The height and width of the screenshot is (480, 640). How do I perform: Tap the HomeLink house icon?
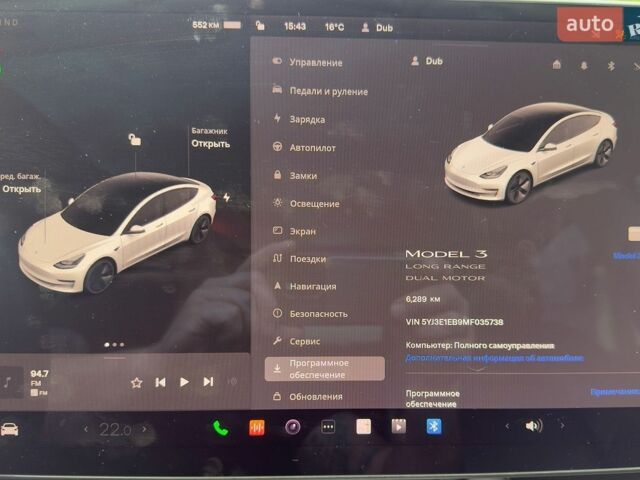tap(557, 64)
